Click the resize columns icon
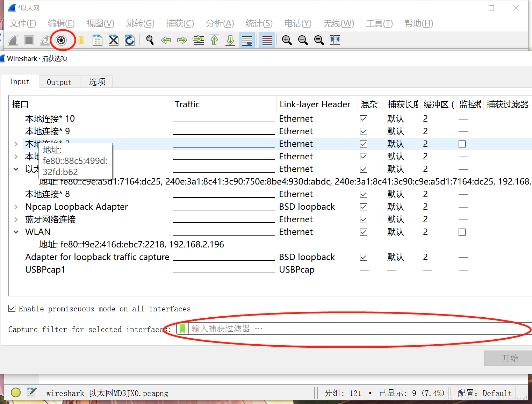This screenshot has height=404, width=532. (x=335, y=40)
